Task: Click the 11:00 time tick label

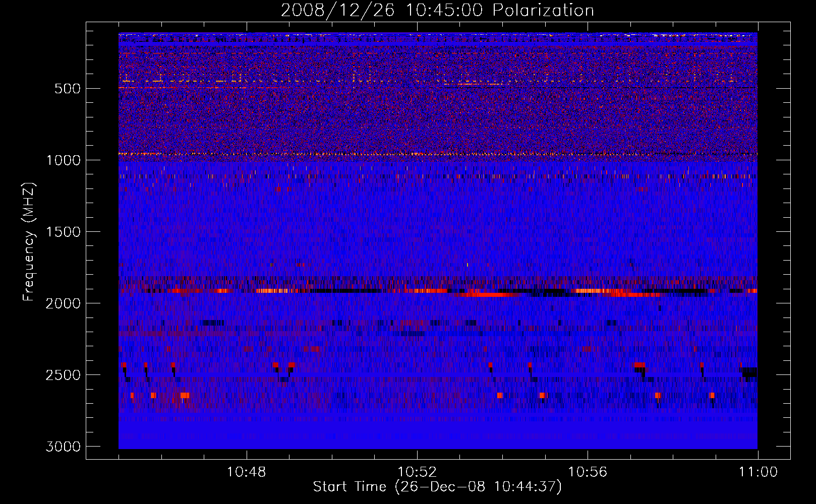Action: pos(758,472)
